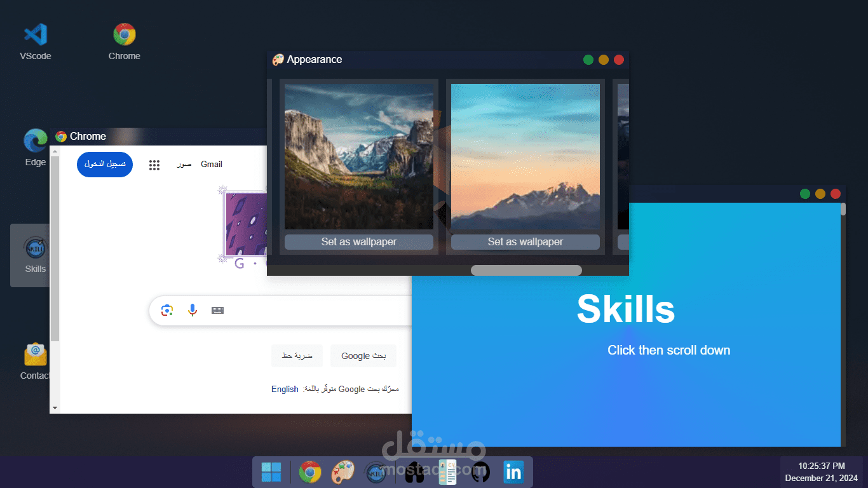Image resolution: width=868 pixels, height=488 pixels.
Task: Select the sunset mountain wallpaper thumbnail
Action: click(x=526, y=156)
